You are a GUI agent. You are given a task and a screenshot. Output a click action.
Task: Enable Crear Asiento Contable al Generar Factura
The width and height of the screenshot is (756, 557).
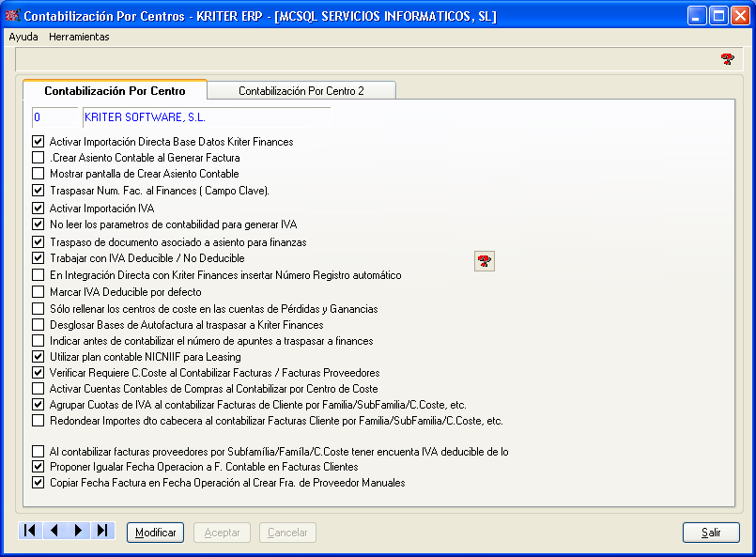[x=39, y=158]
